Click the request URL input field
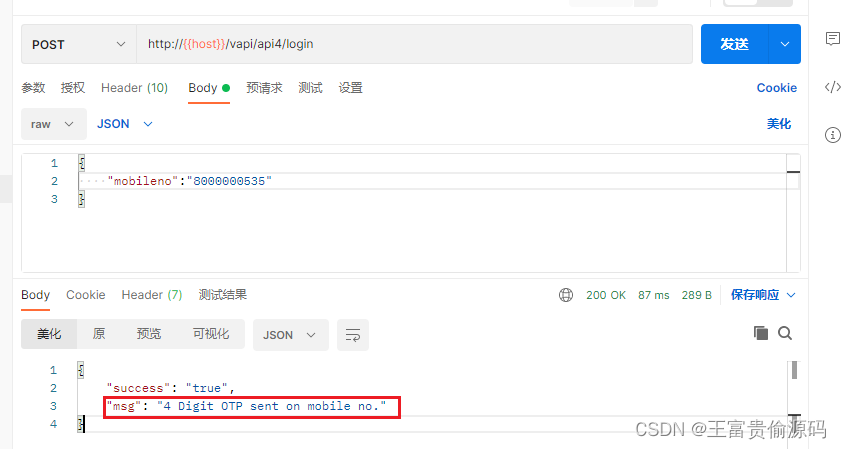This screenshot has width=841, height=449. pyautogui.click(x=414, y=44)
